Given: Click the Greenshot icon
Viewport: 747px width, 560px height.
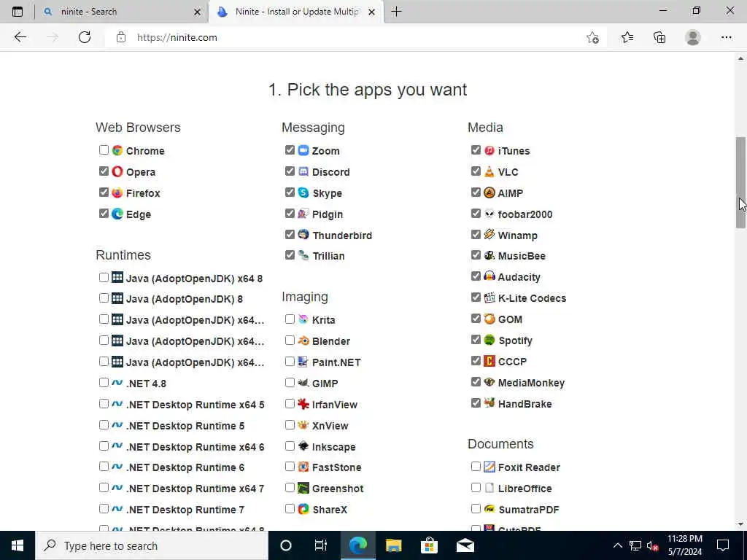Looking at the screenshot, I should (x=303, y=488).
